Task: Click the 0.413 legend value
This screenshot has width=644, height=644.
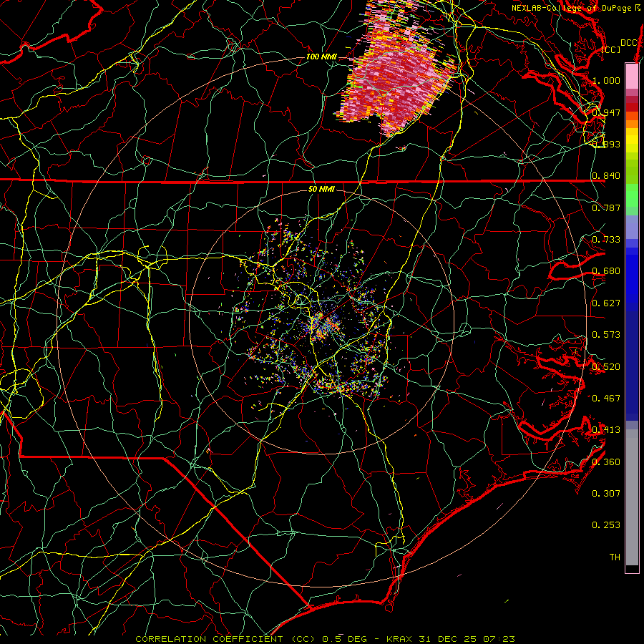Action: click(x=606, y=430)
